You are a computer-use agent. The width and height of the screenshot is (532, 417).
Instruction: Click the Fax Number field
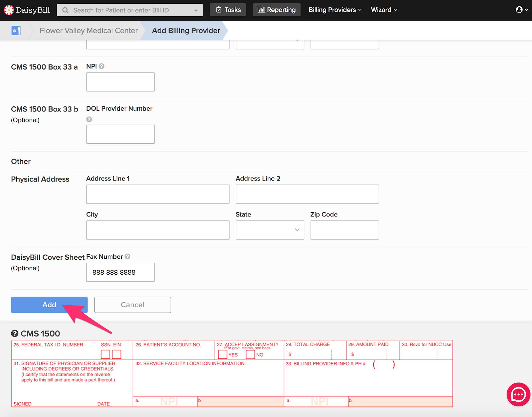click(120, 272)
